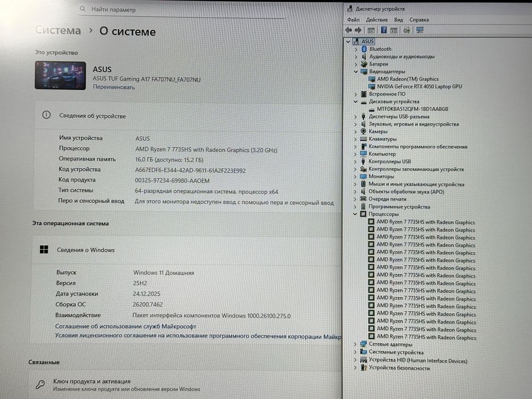Image resolution: width=532 pixels, height=399 pixels.
Task: Select Системные устройства category
Action: (396, 352)
